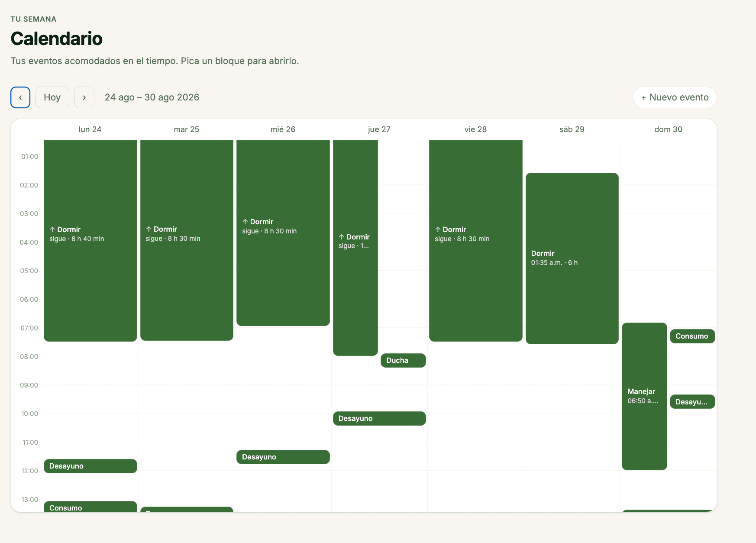This screenshot has height=543, width=756.
Task: Open Thursday's Desayuno event
Action: click(379, 418)
